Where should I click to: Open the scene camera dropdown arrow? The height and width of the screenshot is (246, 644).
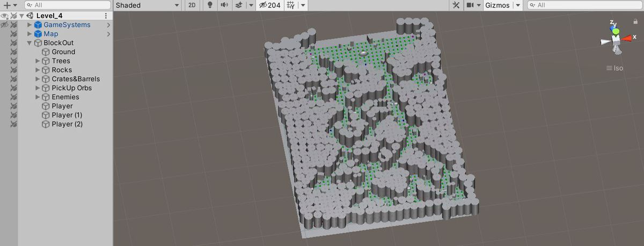[478, 5]
